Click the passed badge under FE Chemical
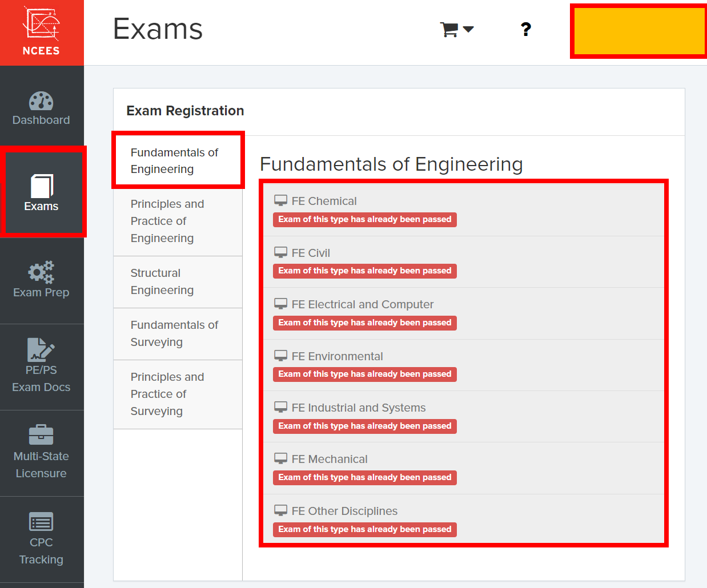 pos(365,219)
